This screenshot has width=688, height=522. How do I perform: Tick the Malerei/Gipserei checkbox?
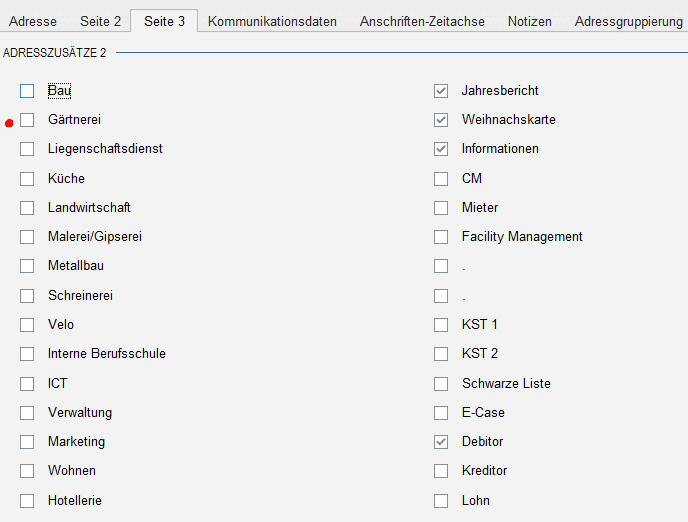click(27, 237)
